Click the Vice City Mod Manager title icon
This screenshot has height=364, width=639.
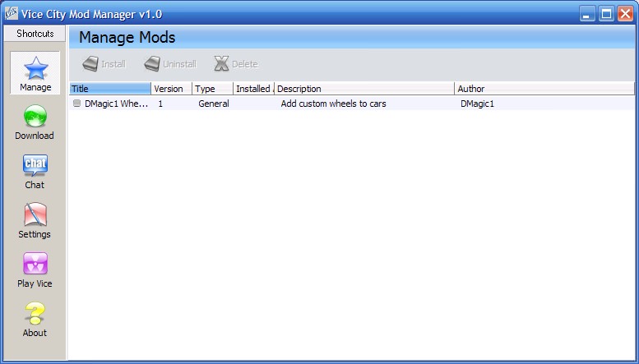[12, 13]
